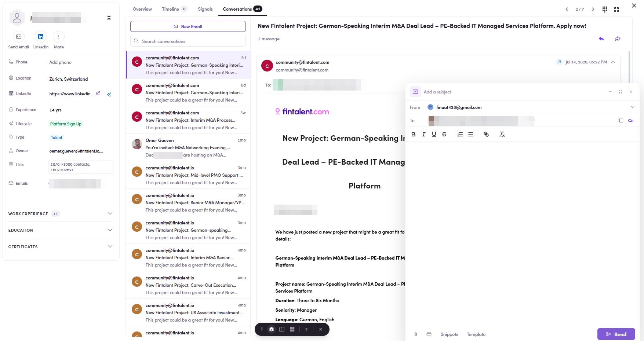Click the Search conversations field
This screenshot has height=341, width=644.
pyautogui.click(x=188, y=41)
